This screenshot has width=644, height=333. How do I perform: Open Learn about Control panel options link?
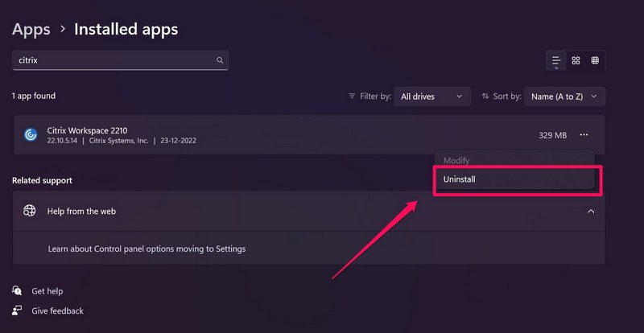[x=147, y=249]
